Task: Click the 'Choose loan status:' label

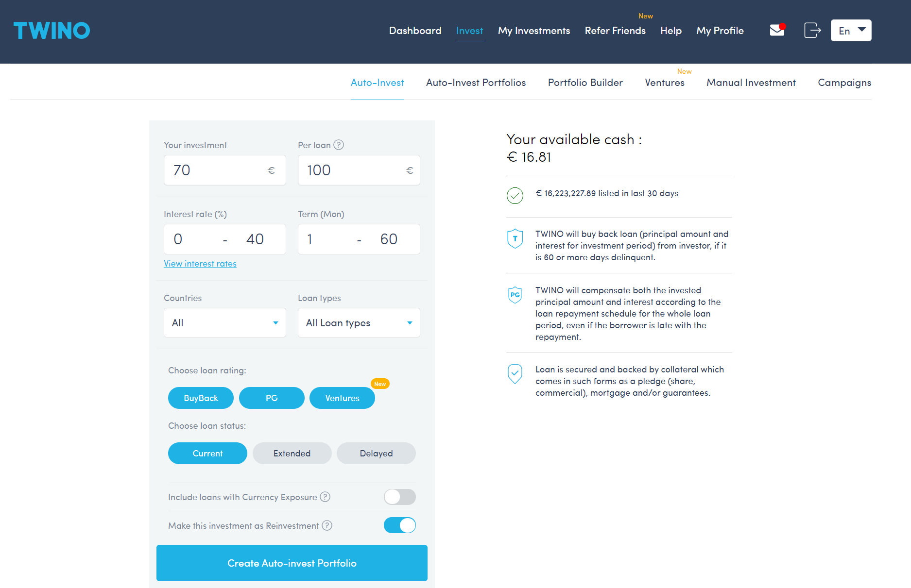Action: coord(207,426)
